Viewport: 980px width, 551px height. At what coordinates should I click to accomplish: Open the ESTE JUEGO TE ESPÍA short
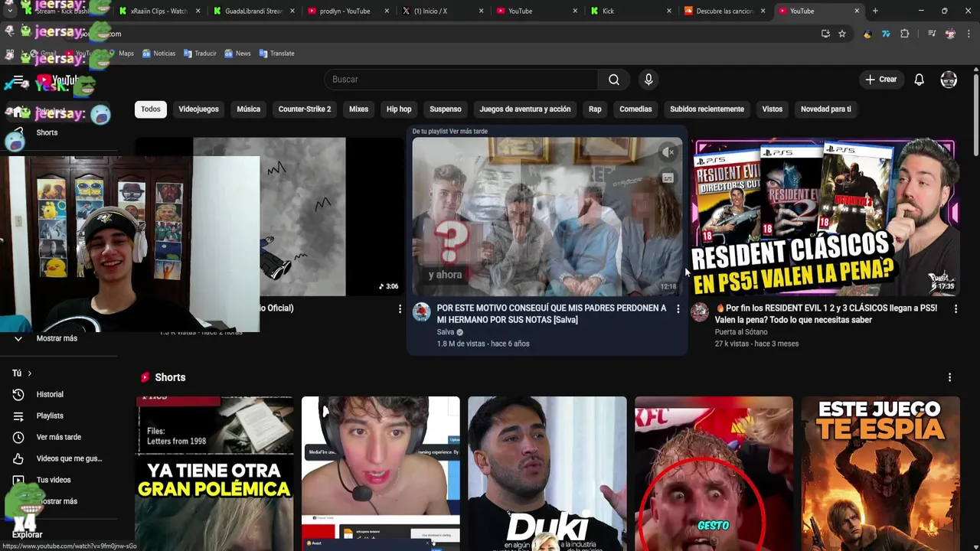coord(880,473)
